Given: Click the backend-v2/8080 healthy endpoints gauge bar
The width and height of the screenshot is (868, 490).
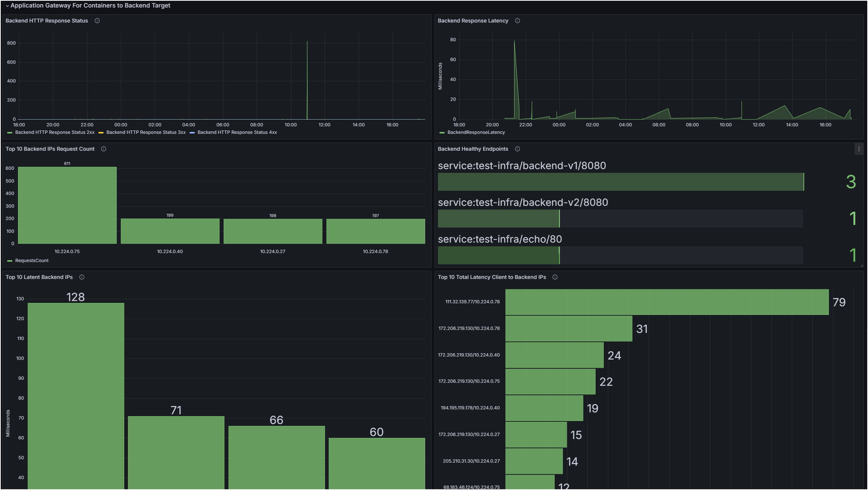Looking at the screenshot, I should tap(620, 219).
